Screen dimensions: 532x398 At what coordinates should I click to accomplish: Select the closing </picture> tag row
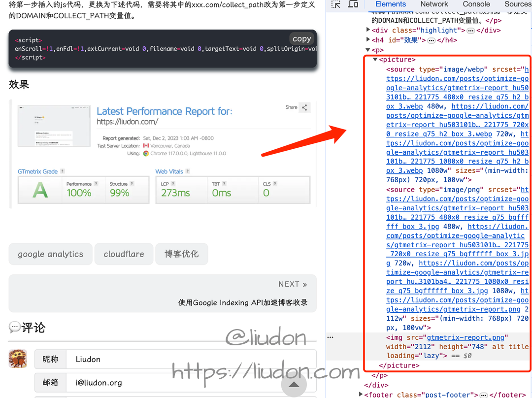point(399,366)
